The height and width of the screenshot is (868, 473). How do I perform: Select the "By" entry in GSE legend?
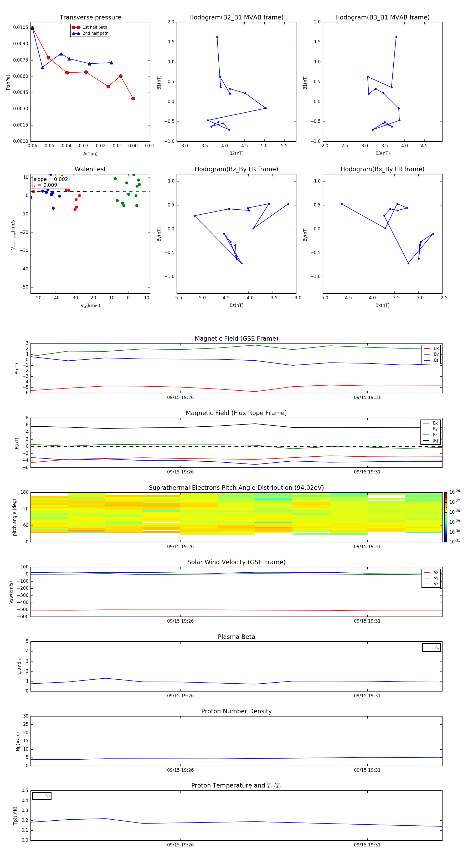point(431,354)
